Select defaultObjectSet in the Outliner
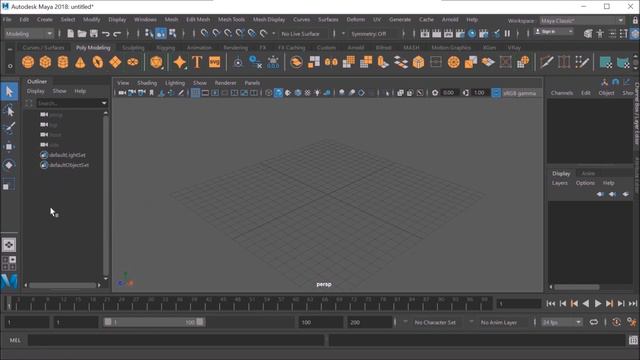The width and height of the screenshot is (640, 360). pos(69,165)
